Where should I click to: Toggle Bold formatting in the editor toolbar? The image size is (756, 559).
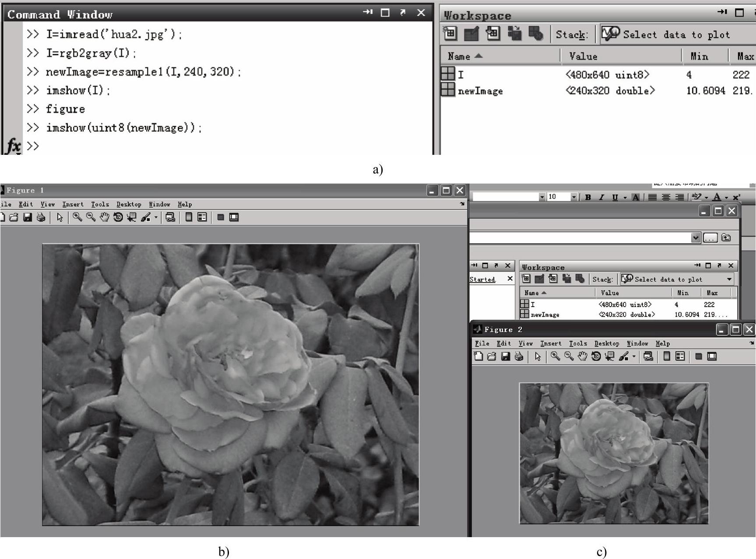(x=588, y=197)
